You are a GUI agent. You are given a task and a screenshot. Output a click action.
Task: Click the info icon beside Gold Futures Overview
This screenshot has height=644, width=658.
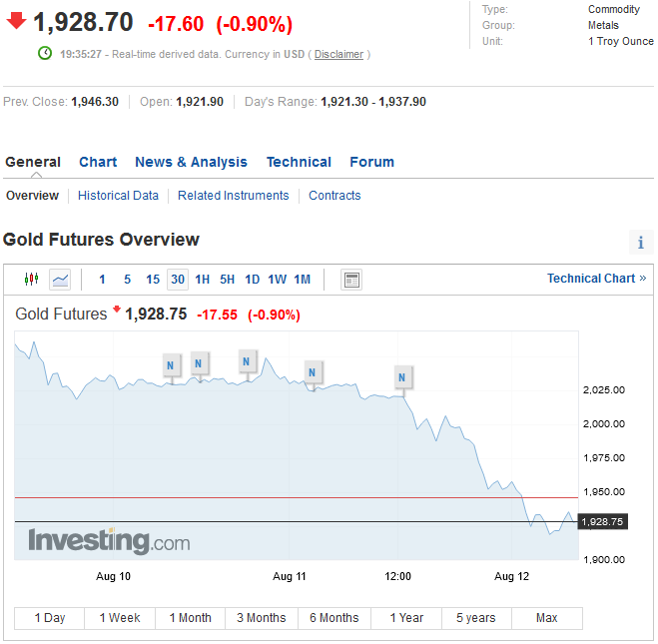click(x=641, y=243)
